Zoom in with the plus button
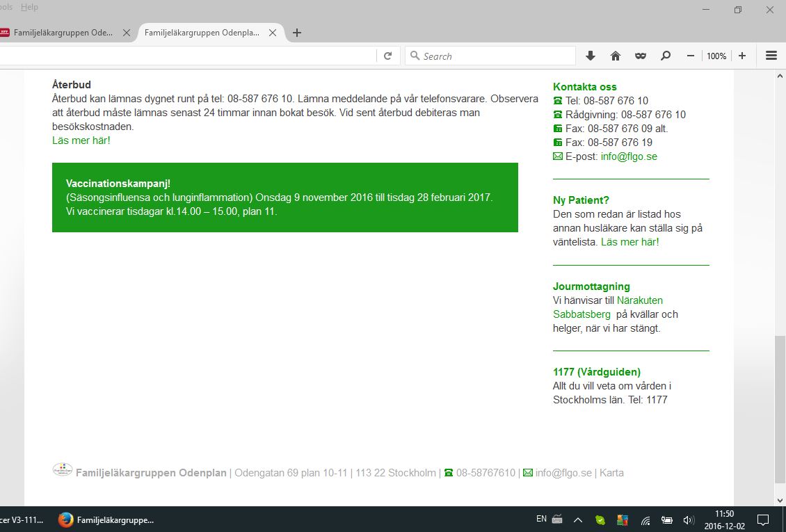786x532 pixels. coord(742,56)
